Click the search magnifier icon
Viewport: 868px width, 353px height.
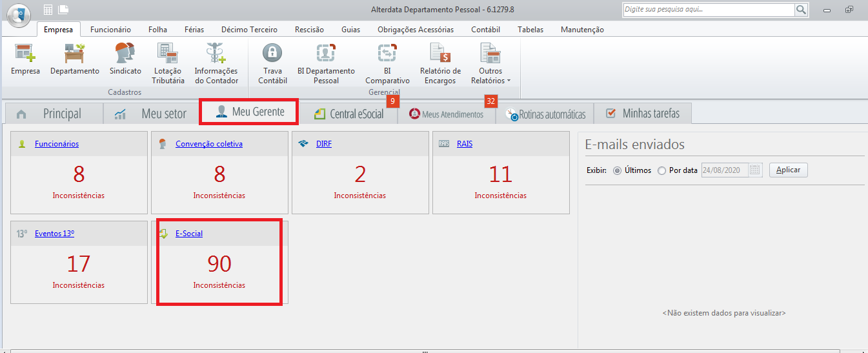click(x=801, y=10)
